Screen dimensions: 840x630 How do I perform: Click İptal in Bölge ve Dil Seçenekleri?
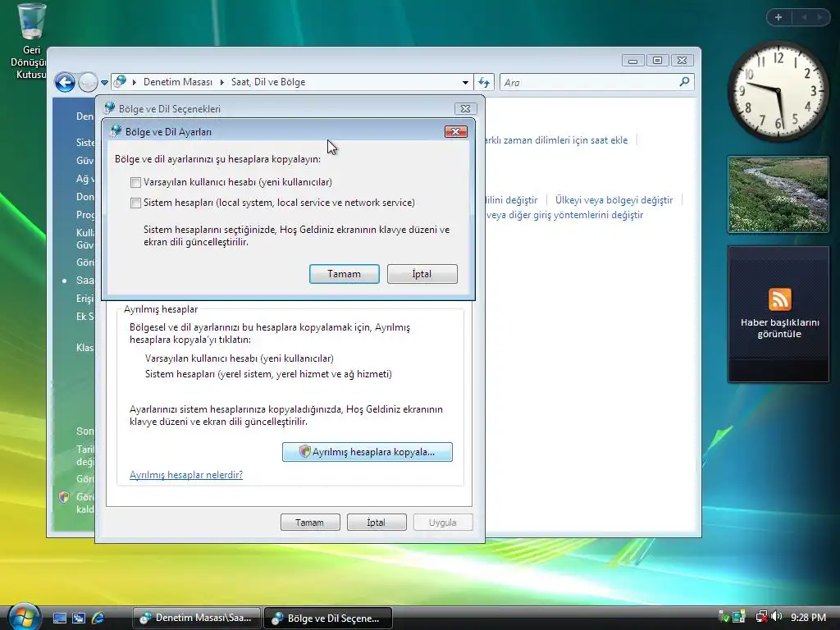pyautogui.click(x=377, y=523)
